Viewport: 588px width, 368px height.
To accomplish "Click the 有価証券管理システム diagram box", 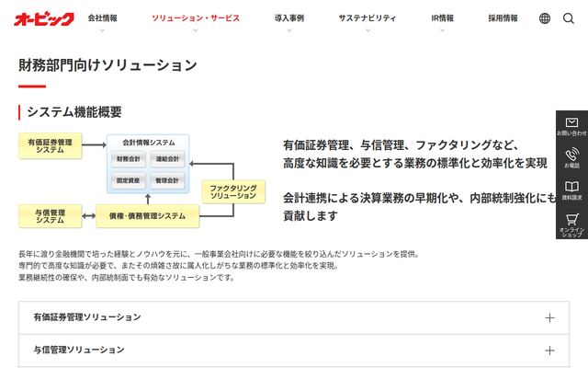I will coord(51,145).
